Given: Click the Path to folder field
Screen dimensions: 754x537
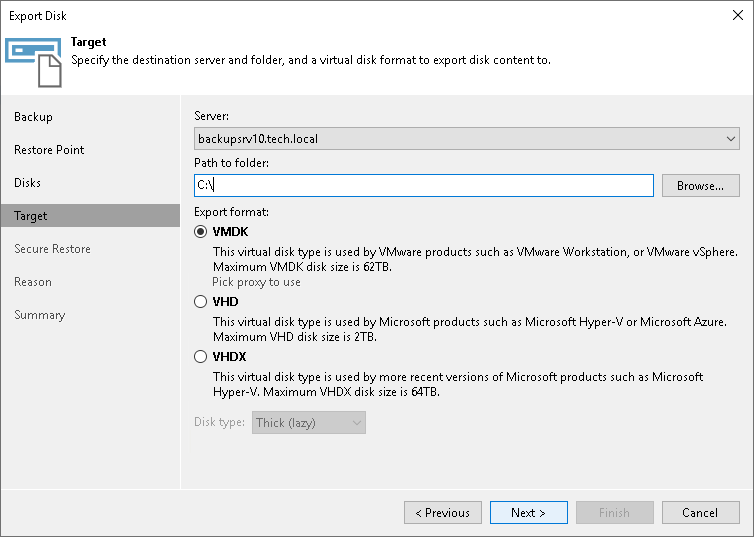Looking at the screenshot, I should (423, 186).
